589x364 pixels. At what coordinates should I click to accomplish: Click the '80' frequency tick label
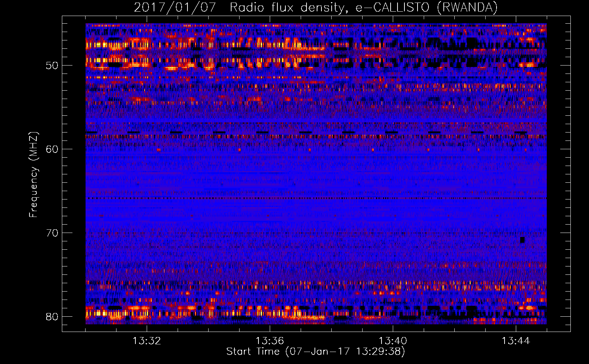[x=52, y=316]
